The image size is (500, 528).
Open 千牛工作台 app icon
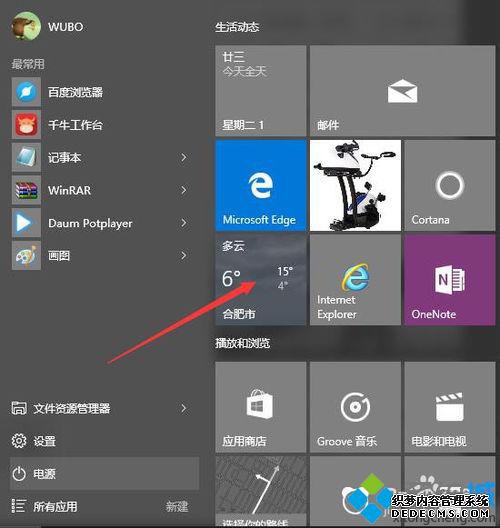coord(26,125)
